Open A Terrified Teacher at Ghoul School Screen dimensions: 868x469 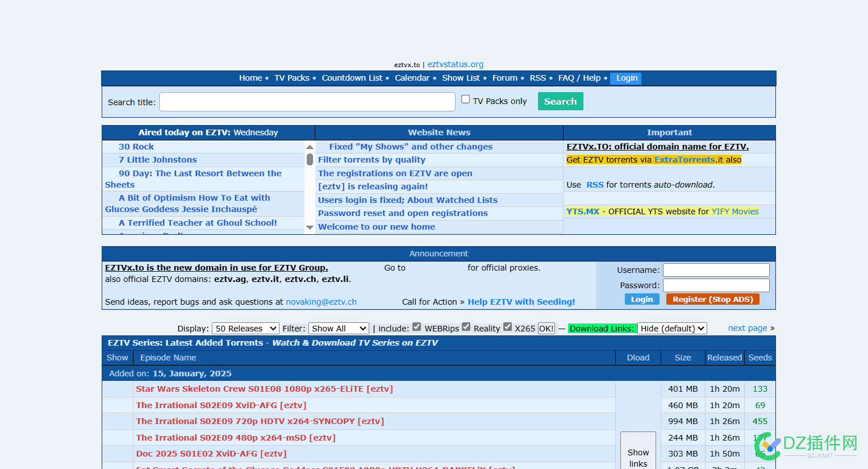(198, 223)
